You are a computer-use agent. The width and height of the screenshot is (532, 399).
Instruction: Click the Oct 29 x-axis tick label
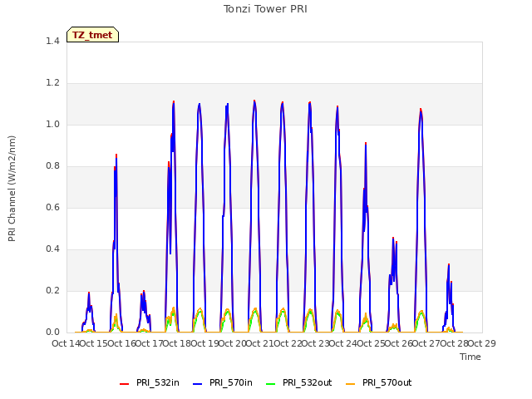point(482,343)
